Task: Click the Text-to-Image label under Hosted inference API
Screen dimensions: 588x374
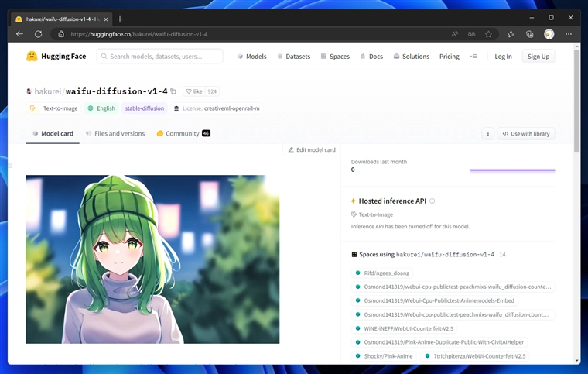Action: click(x=372, y=214)
